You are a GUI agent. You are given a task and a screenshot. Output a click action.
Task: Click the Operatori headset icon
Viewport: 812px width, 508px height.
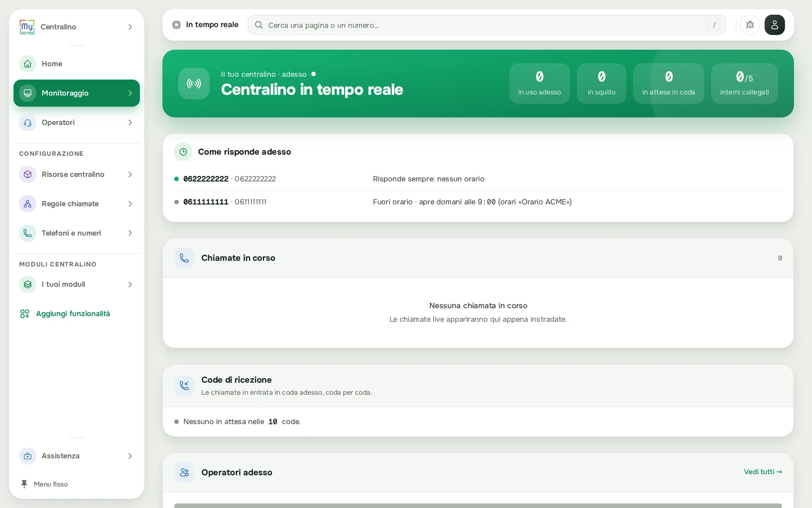(x=27, y=122)
